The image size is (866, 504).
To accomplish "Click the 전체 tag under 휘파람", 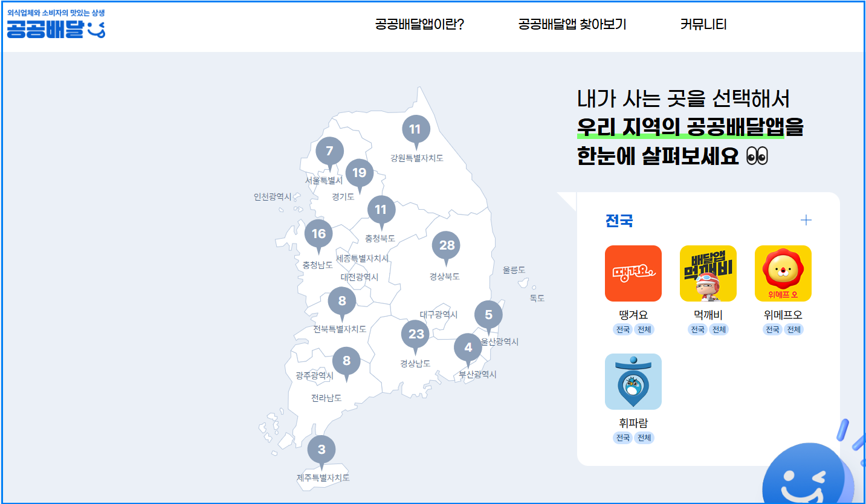I will (x=644, y=438).
